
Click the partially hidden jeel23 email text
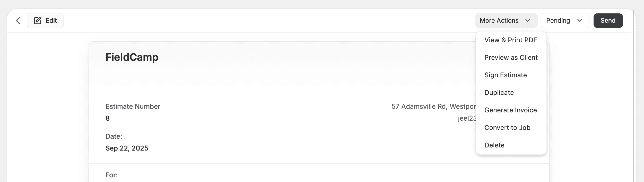click(x=467, y=118)
